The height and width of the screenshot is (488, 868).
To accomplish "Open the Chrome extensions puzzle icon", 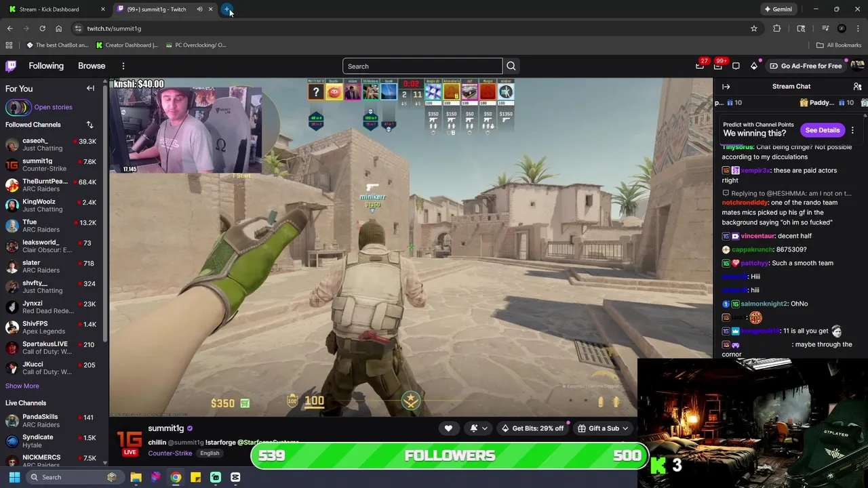I will tap(777, 28).
